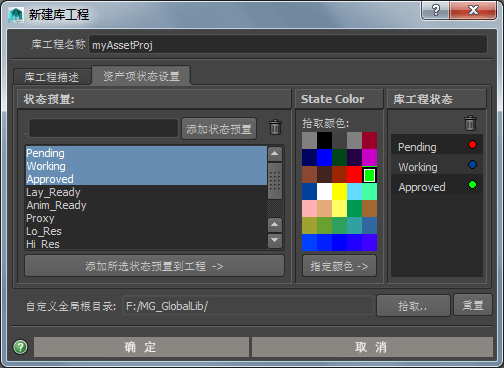
Task: Focus the 库工程名称 input field
Action: (x=288, y=45)
